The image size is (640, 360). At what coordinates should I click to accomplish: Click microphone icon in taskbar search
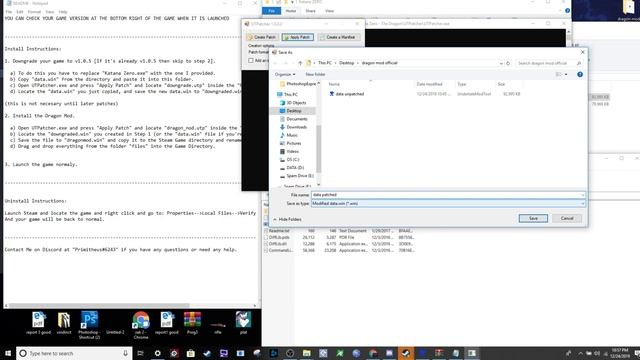(x=125, y=353)
